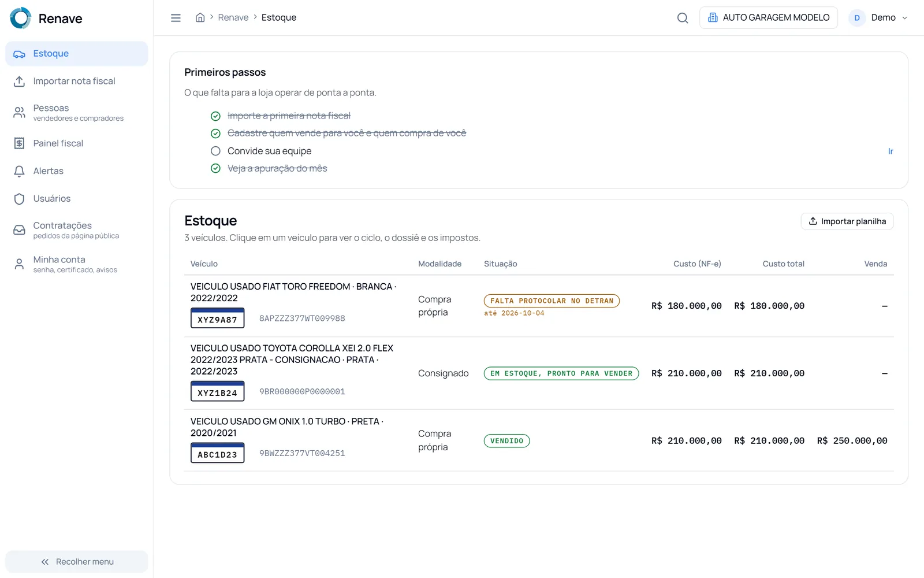Viewport: 924px width, 578px height.
Task: Open the Usuários menu item
Action: [x=77, y=199]
